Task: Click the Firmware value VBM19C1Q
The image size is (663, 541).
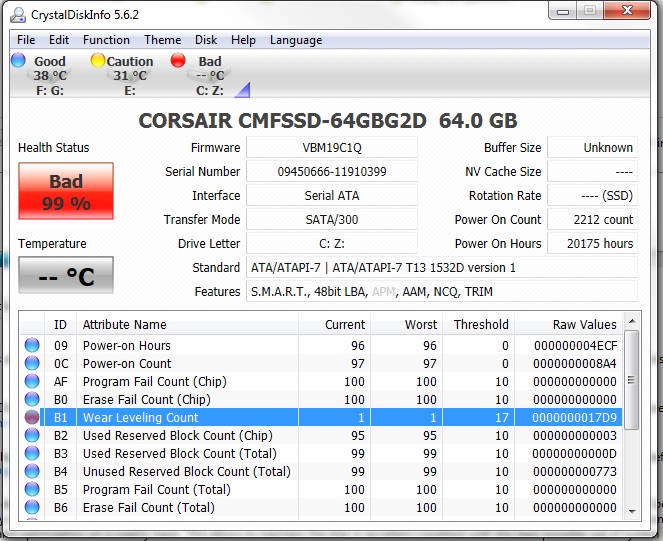Action: [332, 148]
